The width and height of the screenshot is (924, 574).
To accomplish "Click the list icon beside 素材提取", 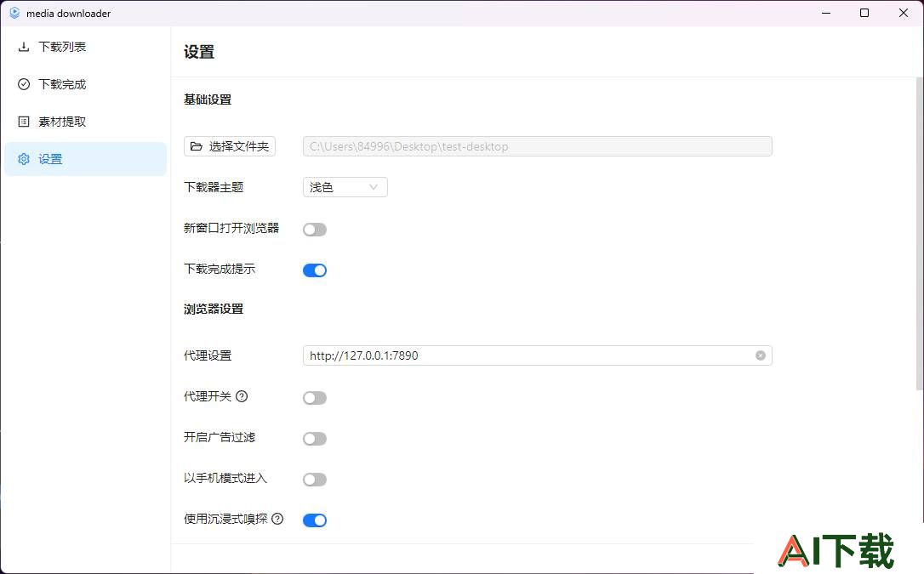I will coord(24,122).
